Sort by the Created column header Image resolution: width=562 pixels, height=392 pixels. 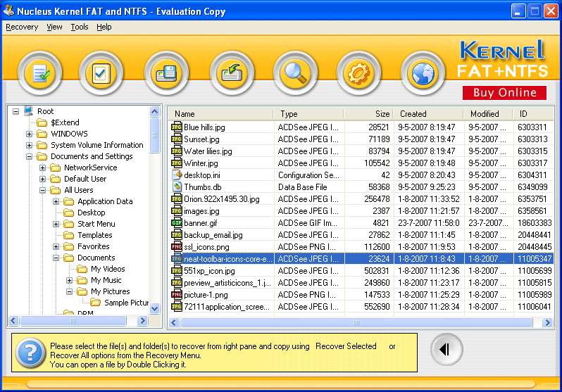point(428,114)
